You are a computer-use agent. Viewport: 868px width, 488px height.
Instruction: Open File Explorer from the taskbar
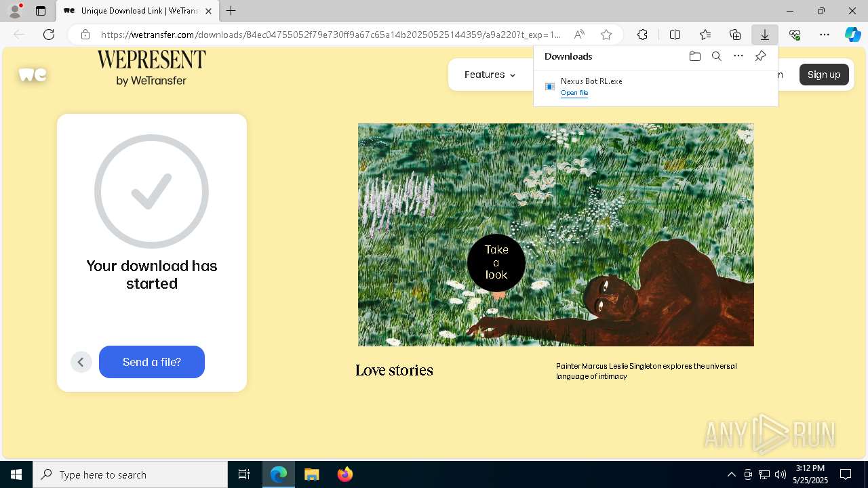(x=312, y=474)
